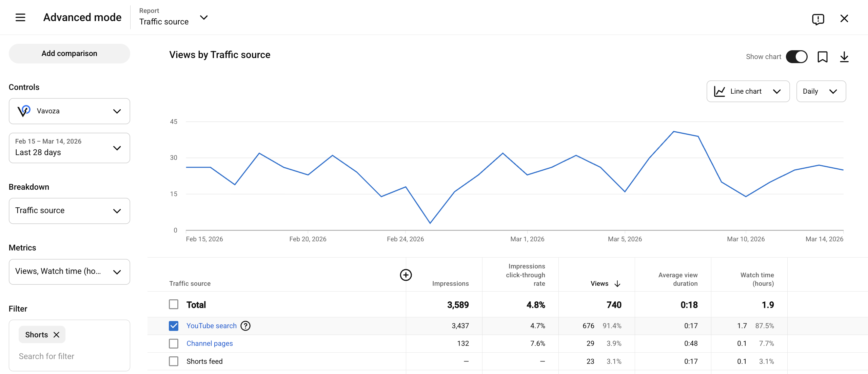868x374 pixels.
Task: Expand the Daily granularity dropdown
Action: click(x=821, y=91)
